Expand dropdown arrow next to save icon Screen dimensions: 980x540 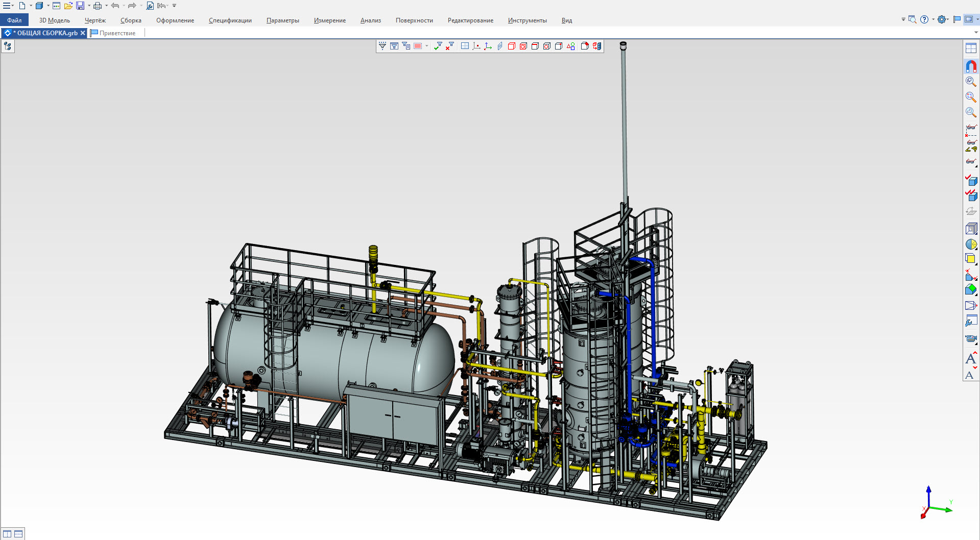(x=89, y=6)
